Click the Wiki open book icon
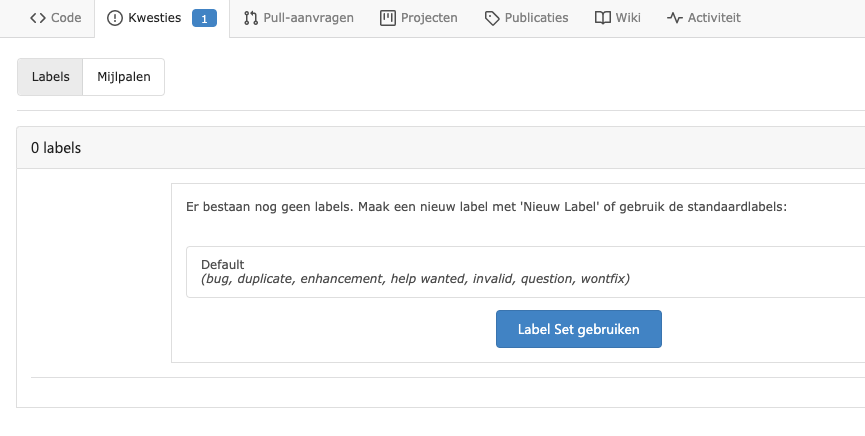 click(603, 18)
